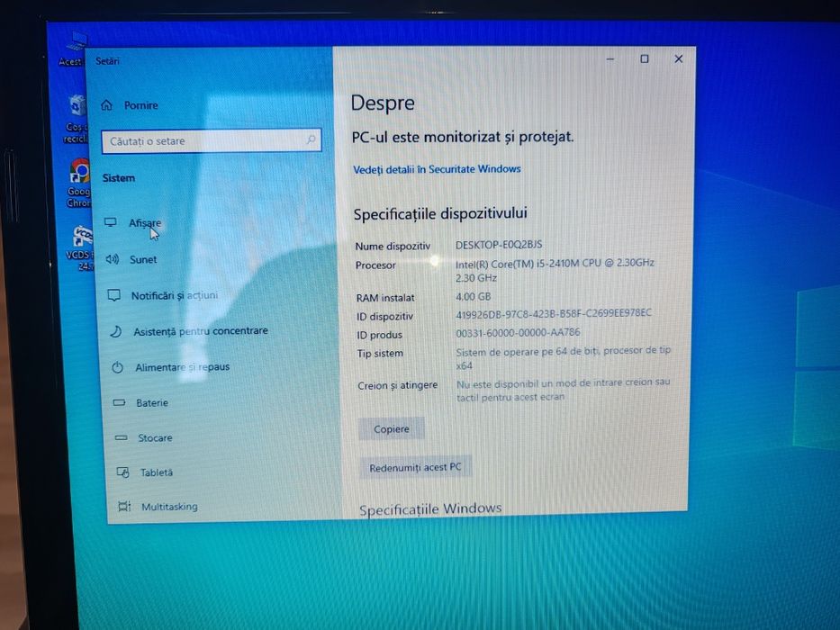Click the Stocare drive icon
This screenshot has height=630, width=840.
pyautogui.click(x=121, y=437)
